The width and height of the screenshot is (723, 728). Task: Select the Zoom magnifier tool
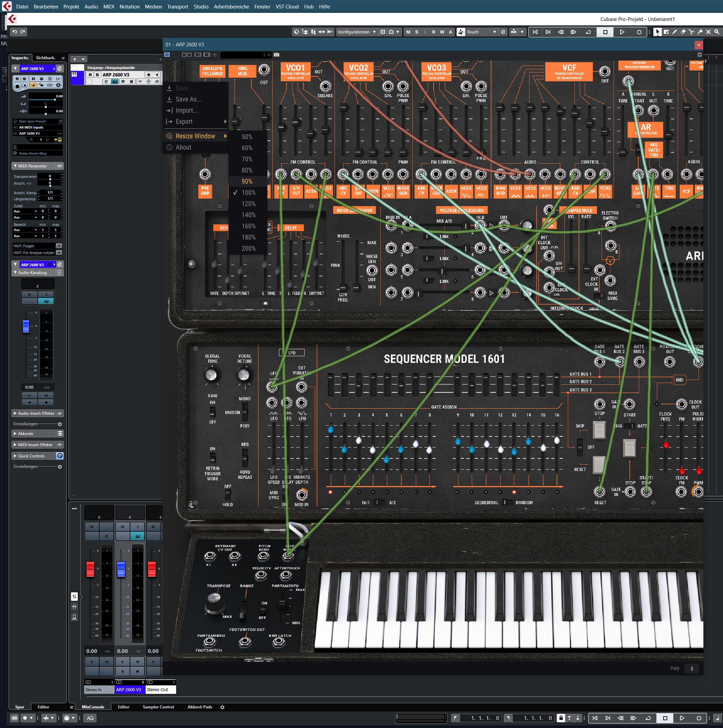(717, 32)
